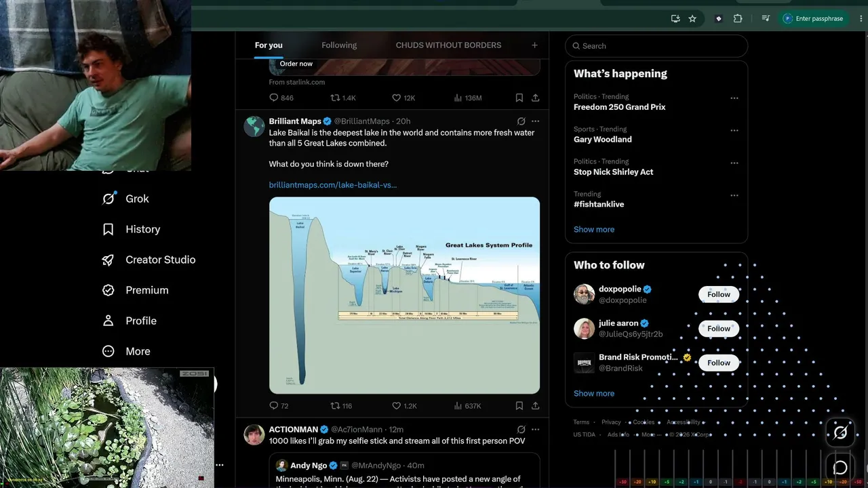Open the Great Lakes System Profile image

404,296
